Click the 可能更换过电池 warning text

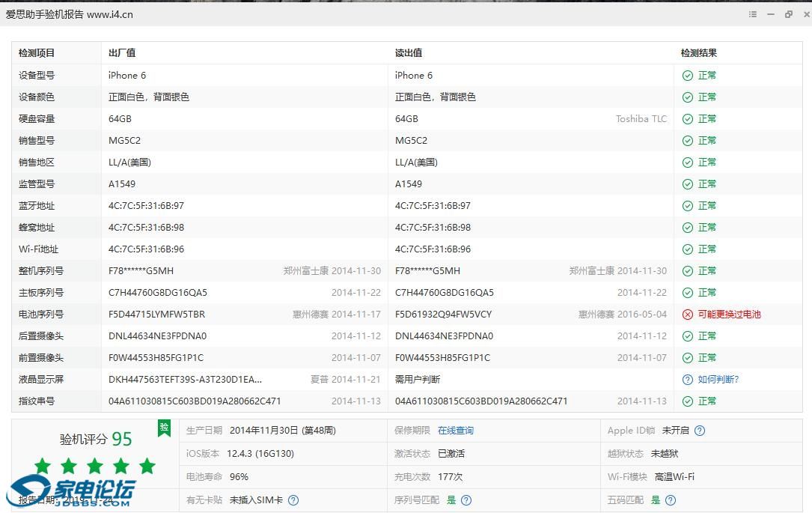tap(729, 315)
